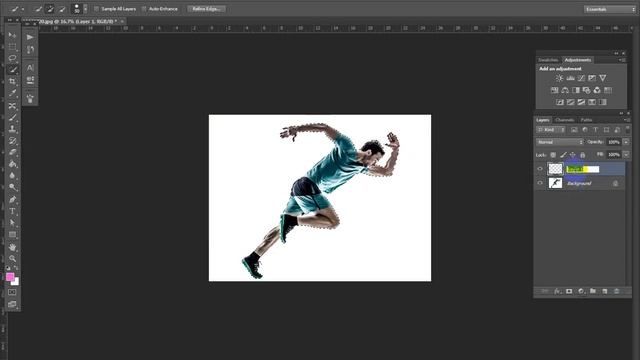Select the Path Selection tool
This screenshot has height=360, width=640.
(x=12, y=223)
